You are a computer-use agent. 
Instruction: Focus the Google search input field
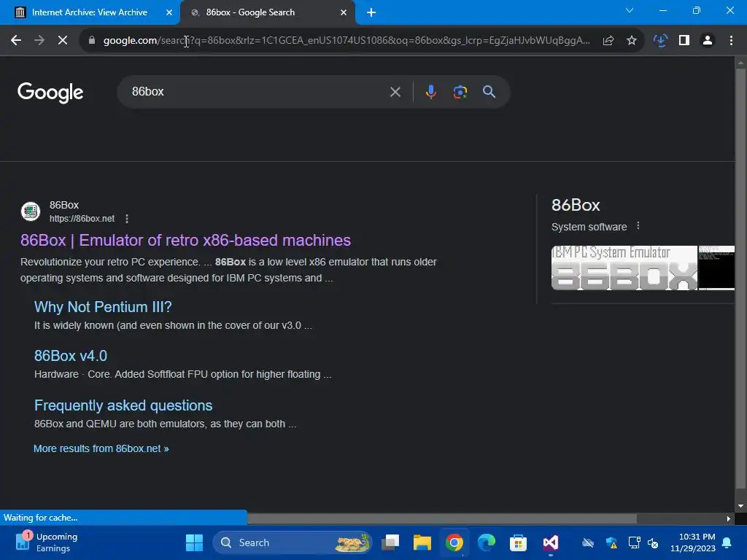[258, 92]
